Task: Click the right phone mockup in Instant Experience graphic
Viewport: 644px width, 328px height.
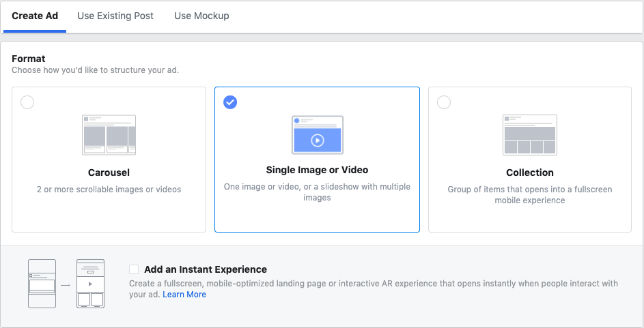Action: click(x=90, y=283)
